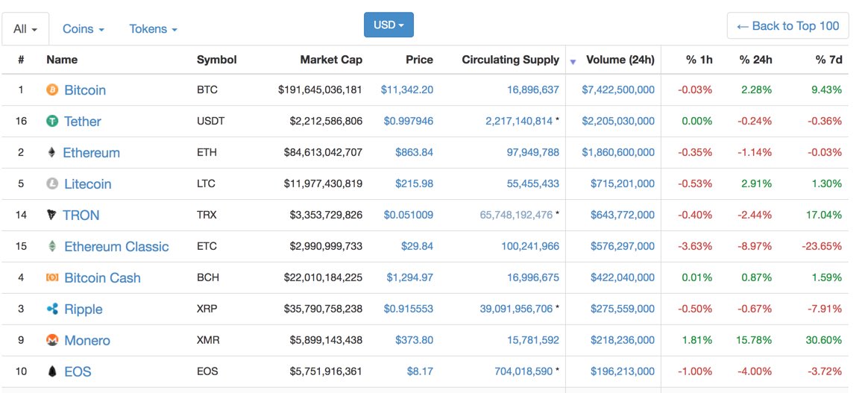The height and width of the screenshot is (393, 868).
Task: Click Ethereum Classic 1h change -3.63%
Action: pos(696,246)
